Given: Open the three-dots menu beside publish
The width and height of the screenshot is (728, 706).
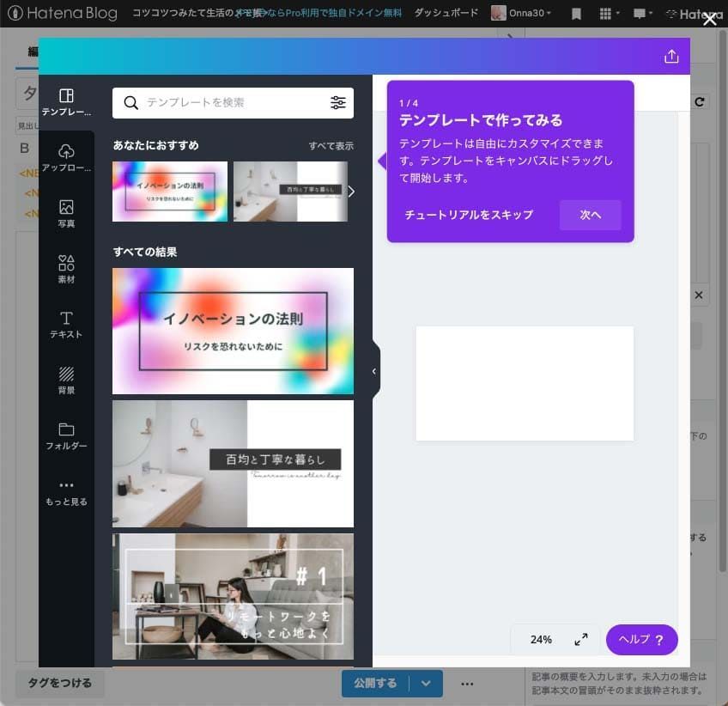Looking at the screenshot, I should pyautogui.click(x=467, y=684).
